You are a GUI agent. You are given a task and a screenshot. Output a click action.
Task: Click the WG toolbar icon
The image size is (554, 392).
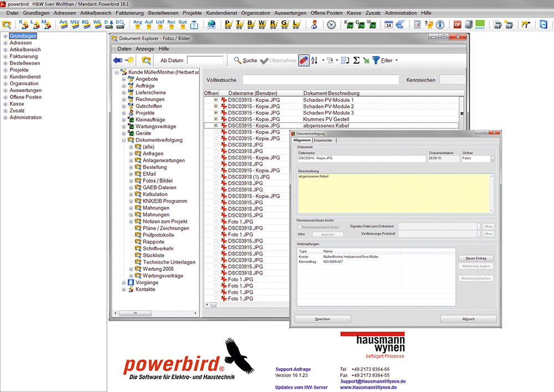click(97, 24)
